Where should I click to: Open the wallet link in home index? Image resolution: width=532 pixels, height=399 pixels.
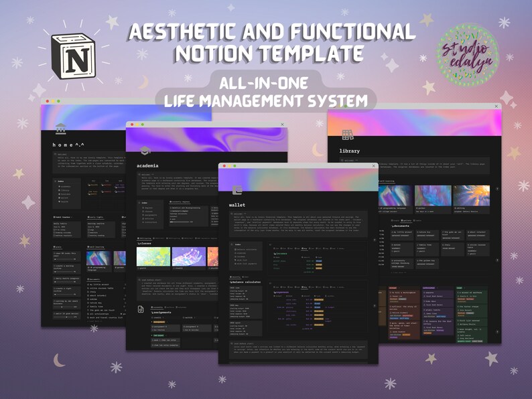click(x=64, y=197)
